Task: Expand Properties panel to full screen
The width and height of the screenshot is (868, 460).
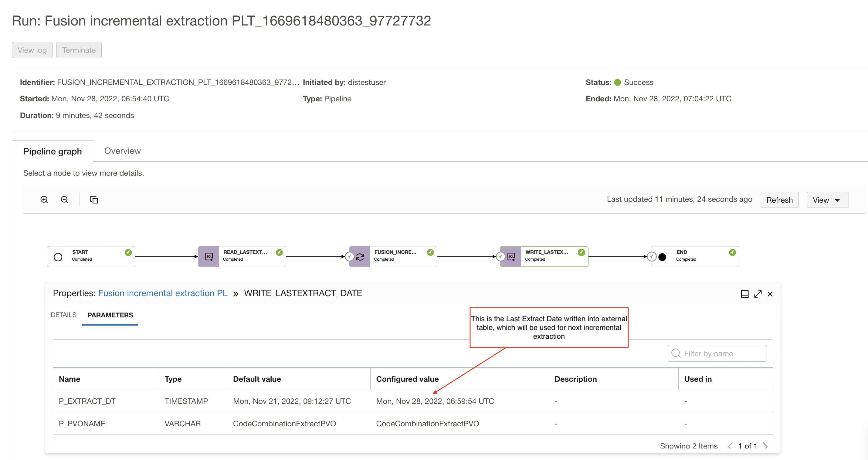Action: point(758,294)
